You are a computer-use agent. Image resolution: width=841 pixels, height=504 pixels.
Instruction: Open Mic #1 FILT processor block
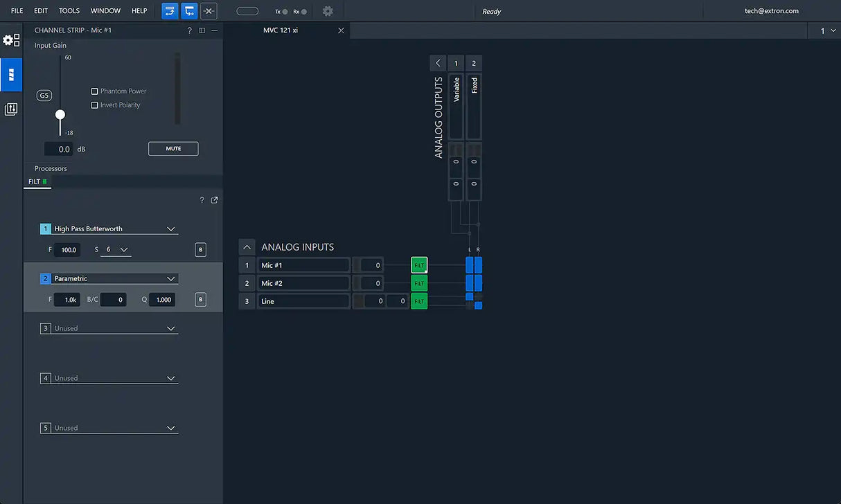pos(419,265)
